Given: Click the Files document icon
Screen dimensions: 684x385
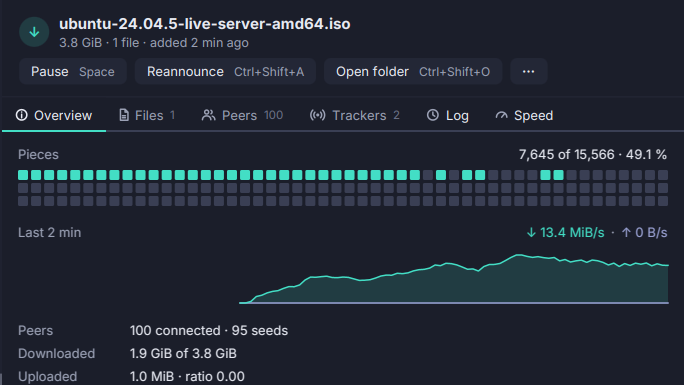Looking at the screenshot, I should [124, 115].
